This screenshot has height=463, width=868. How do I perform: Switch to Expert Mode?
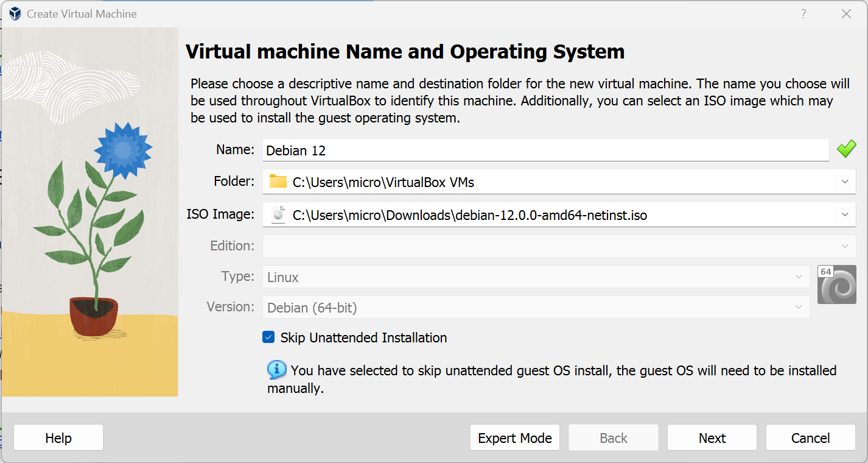point(515,438)
